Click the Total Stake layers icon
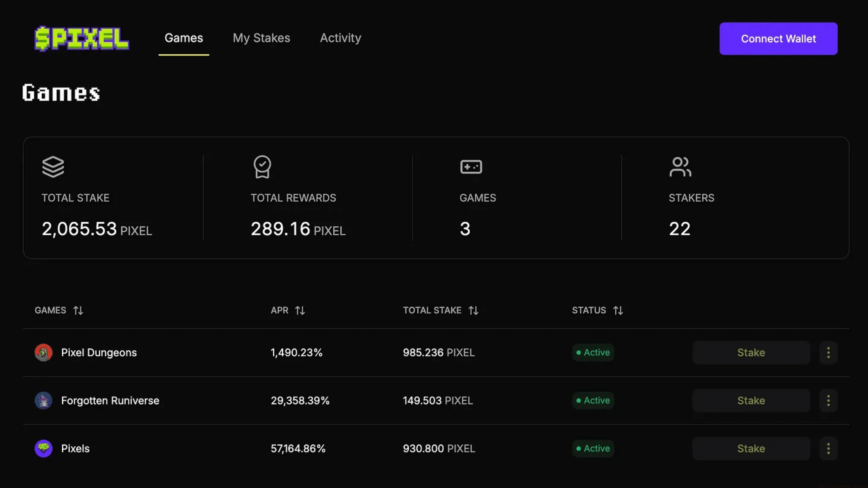 [x=53, y=166]
